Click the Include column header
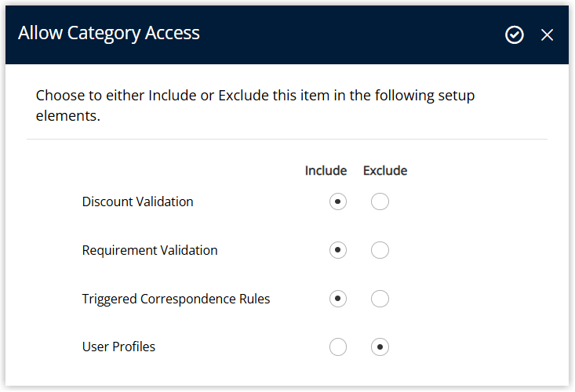Viewport: 575px width, 392px height. [326, 171]
